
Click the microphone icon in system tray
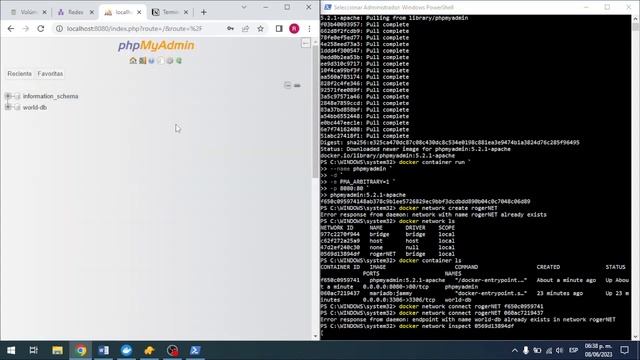[x=526, y=350]
